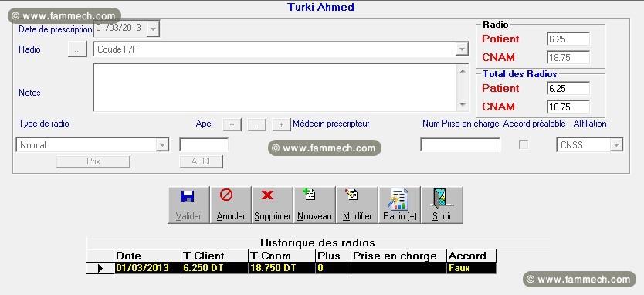The width and height of the screenshot is (644, 295).
Task: Select the 01/03/2013 row in Historique des radios
Action: pos(291,268)
